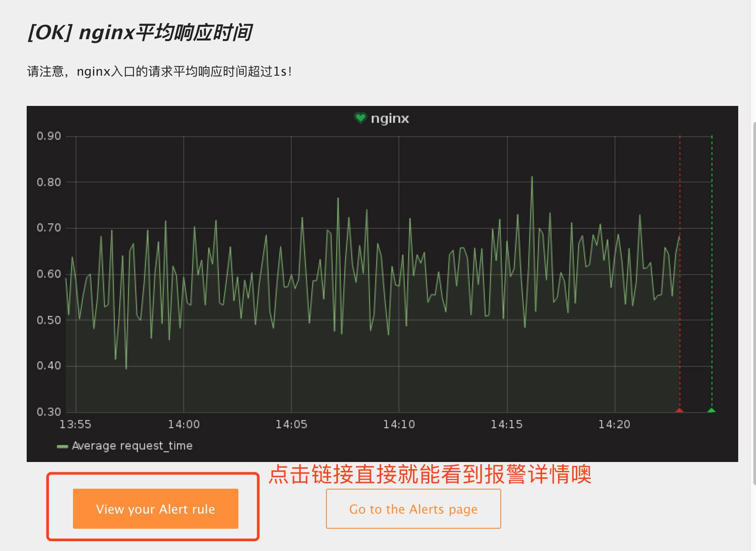
Task: Click the nginx chart title
Action: 390,118
